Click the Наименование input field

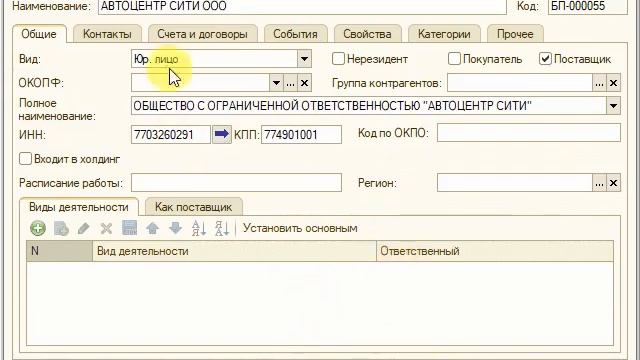tap(302, 7)
